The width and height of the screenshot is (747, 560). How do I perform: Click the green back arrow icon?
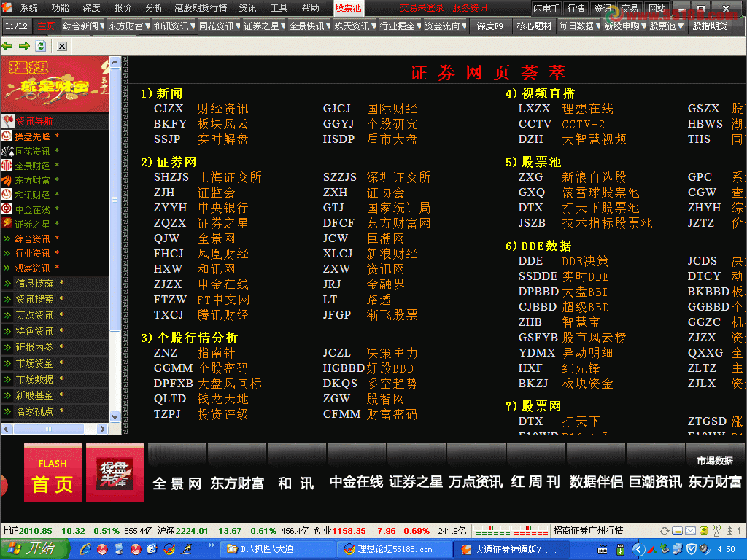(7, 46)
